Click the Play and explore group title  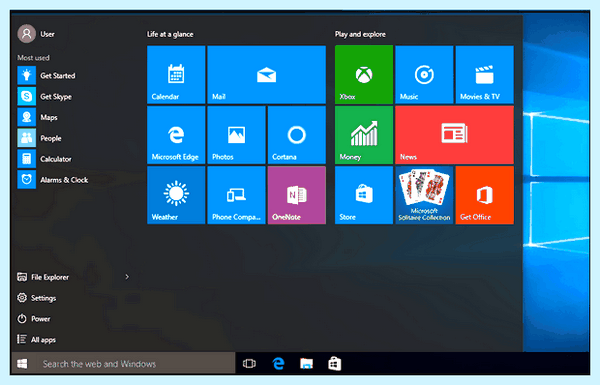[x=360, y=34]
